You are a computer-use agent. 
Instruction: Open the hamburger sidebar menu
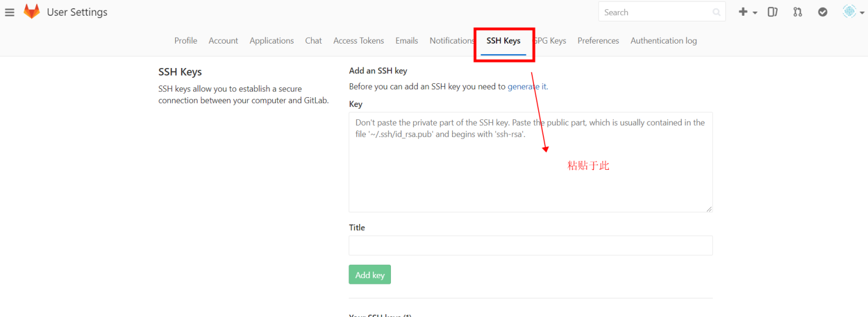click(9, 12)
